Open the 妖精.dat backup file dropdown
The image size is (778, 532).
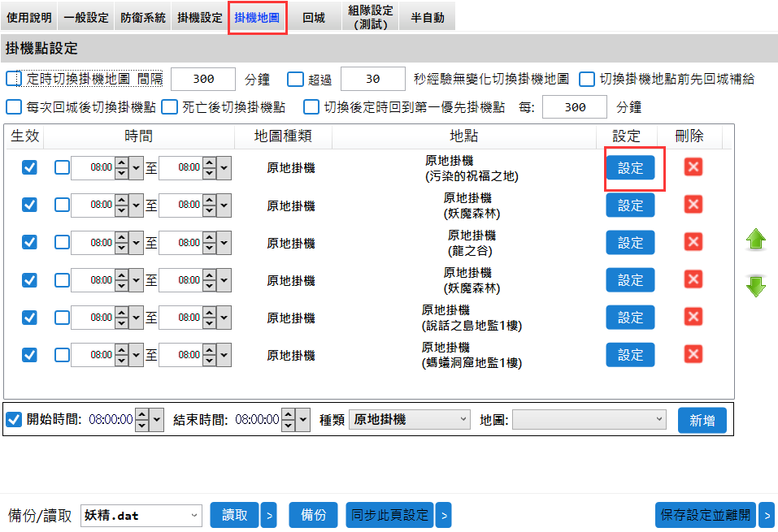pyautogui.click(x=141, y=515)
